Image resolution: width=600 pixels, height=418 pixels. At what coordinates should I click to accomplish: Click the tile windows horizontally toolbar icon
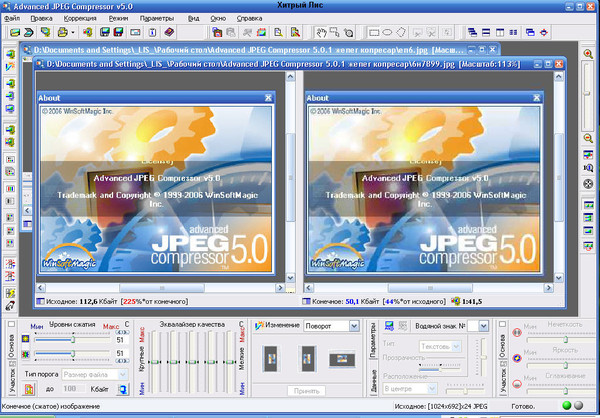(486, 33)
